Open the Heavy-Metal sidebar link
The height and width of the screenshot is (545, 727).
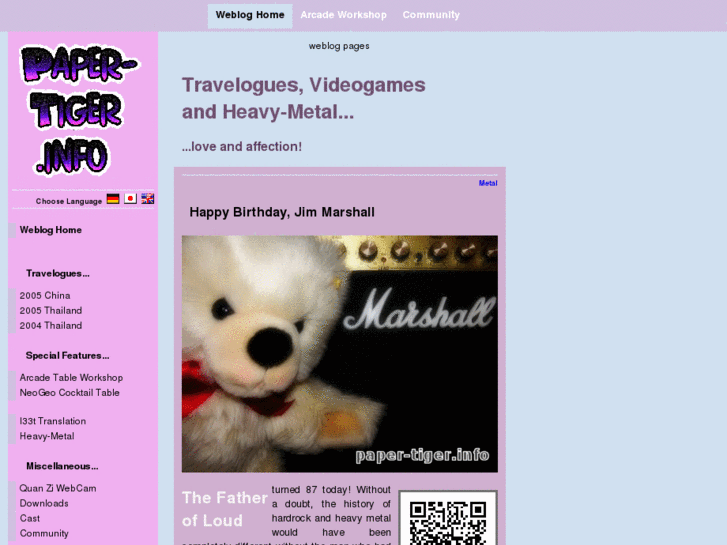(x=47, y=436)
